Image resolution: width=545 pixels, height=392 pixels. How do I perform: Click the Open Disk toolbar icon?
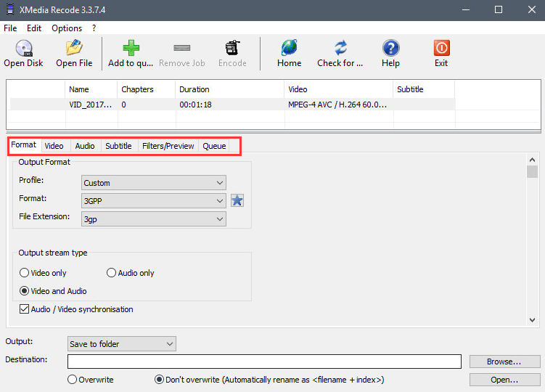(24, 48)
